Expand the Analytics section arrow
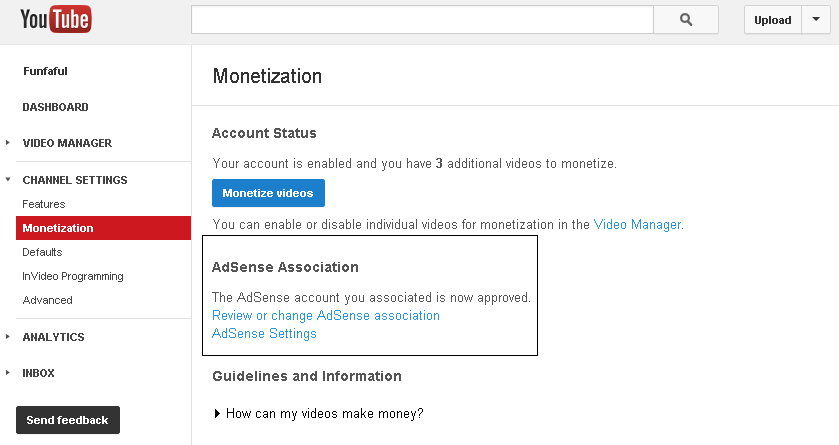The image size is (839, 445). coord(7,337)
